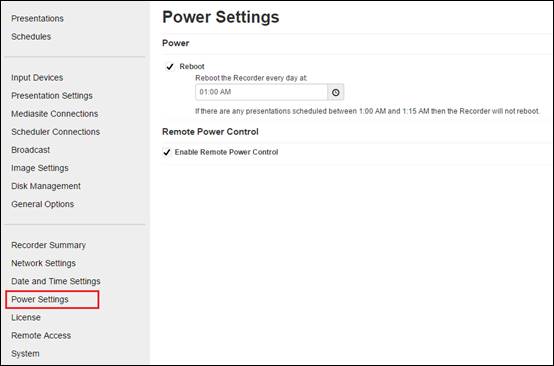
Task: Toggle the Reboot checkbox
Action: pyautogui.click(x=170, y=66)
